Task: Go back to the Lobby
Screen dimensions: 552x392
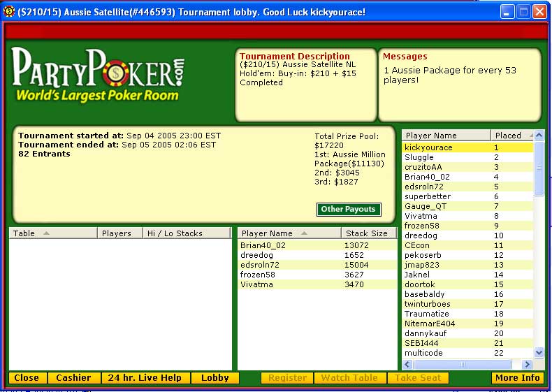Action: point(215,378)
